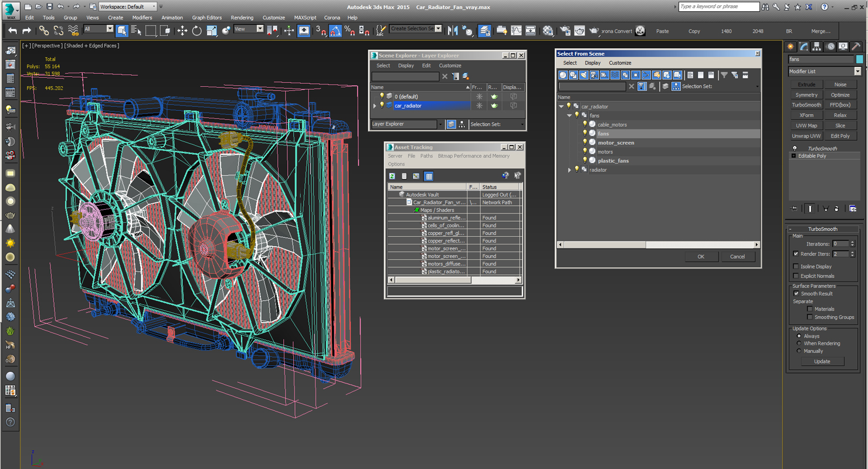The image size is (868, 469).
Task: Expand the car_radiator layer
Action: 375,106
